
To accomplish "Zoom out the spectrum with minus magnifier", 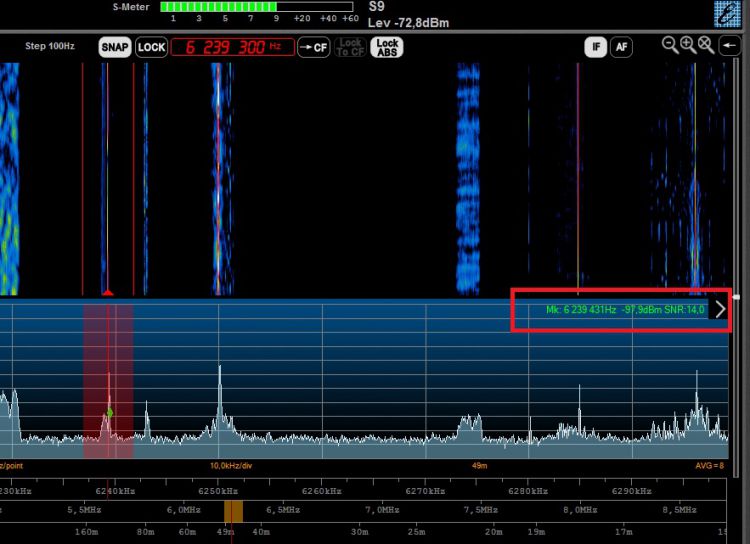I will click(670, 45).
